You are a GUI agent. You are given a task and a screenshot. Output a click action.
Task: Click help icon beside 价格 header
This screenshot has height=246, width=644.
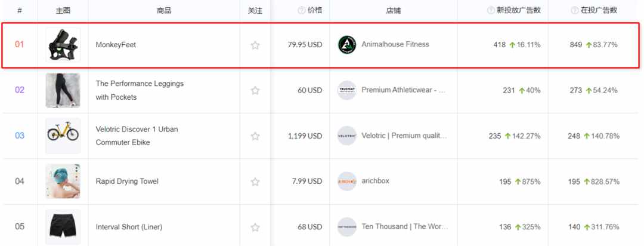tap(302, 11)
